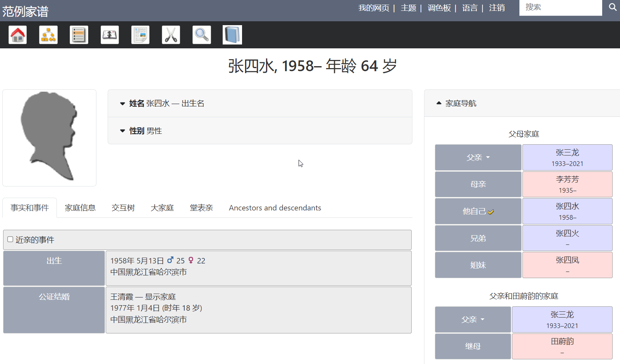Click the magnifying glass search toolbar icon
The image size is (620, 364).
(x=201, y=35)
